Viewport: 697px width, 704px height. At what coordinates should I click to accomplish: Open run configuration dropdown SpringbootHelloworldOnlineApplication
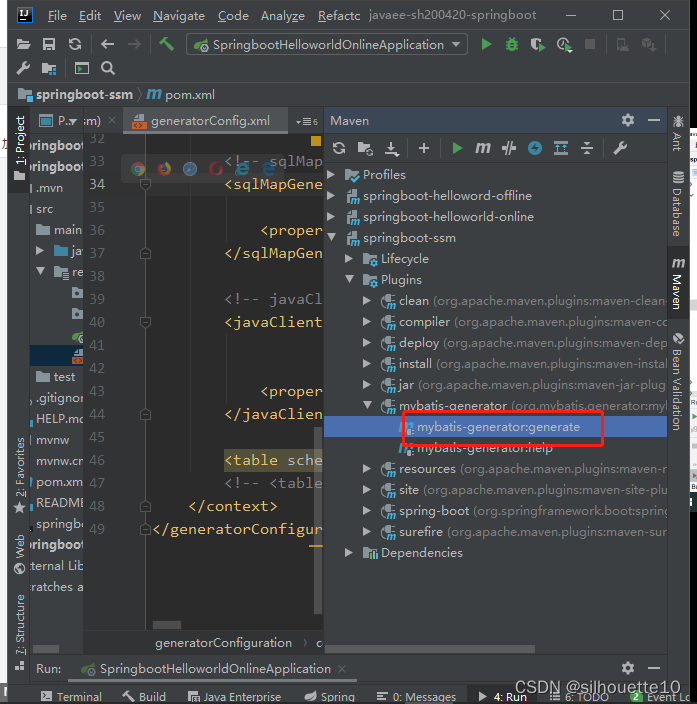[327, 44]
